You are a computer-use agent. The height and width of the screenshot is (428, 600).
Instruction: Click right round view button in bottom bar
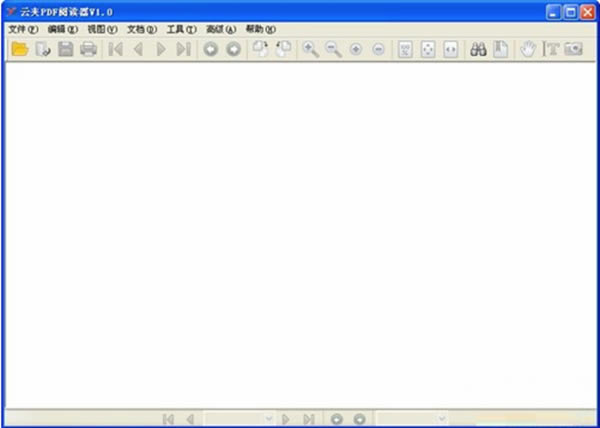[359, 419]
